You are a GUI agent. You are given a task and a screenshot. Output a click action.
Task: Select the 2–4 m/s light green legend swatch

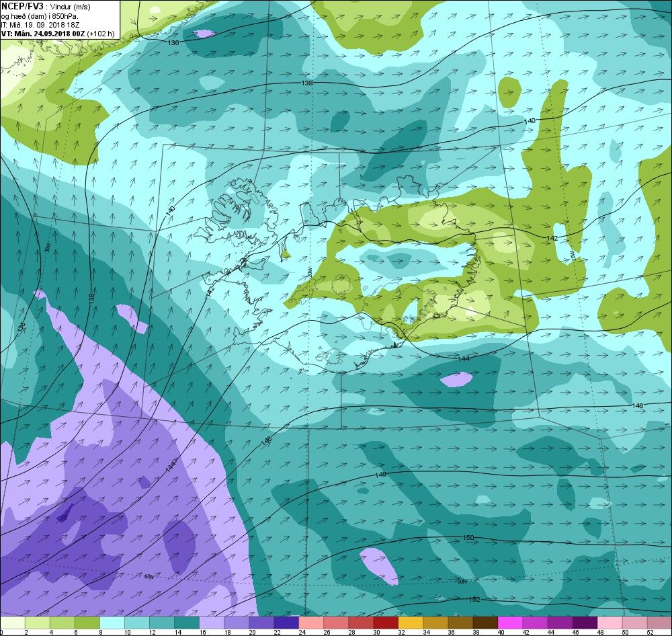pyautogui.click(x=38, y=623)
